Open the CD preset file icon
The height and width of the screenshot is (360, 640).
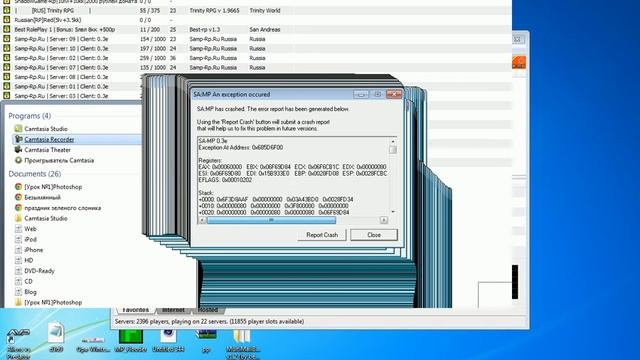(x=18, y=281)
